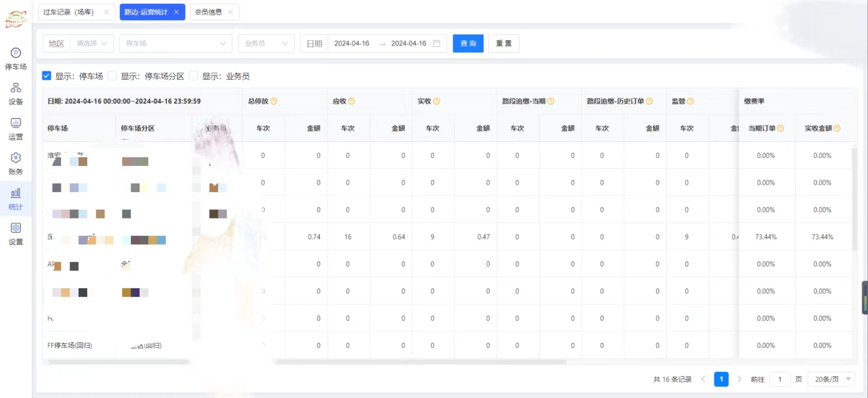868x398 pixels.
Task: Click the calendar icon in date field
Action: coord(436,43)
